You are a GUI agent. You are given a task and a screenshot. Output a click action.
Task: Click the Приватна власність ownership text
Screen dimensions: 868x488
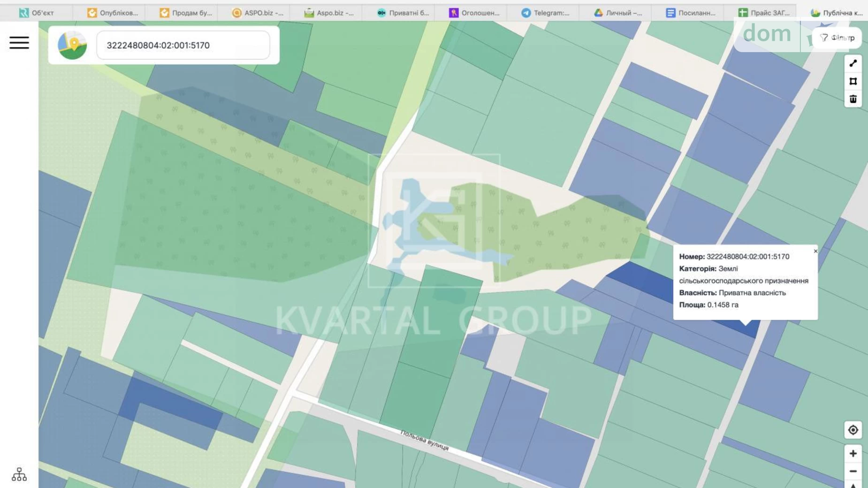click(x=752, y=293)
